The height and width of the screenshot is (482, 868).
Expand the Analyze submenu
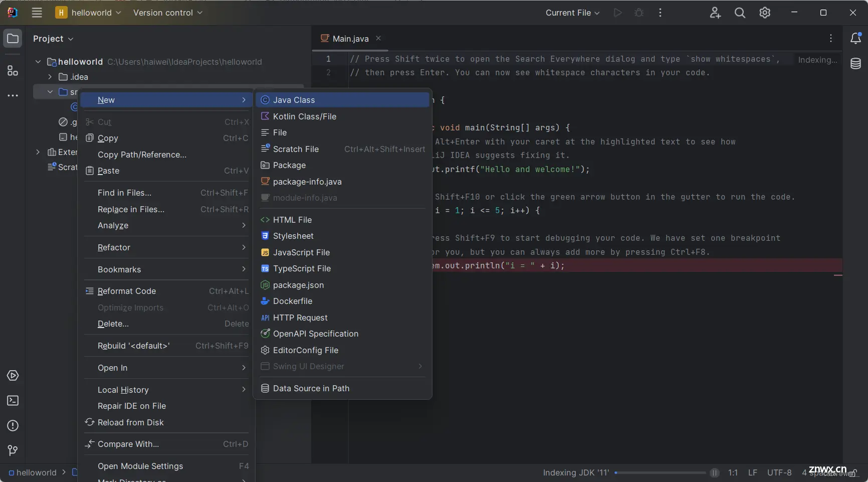[166, 225]
